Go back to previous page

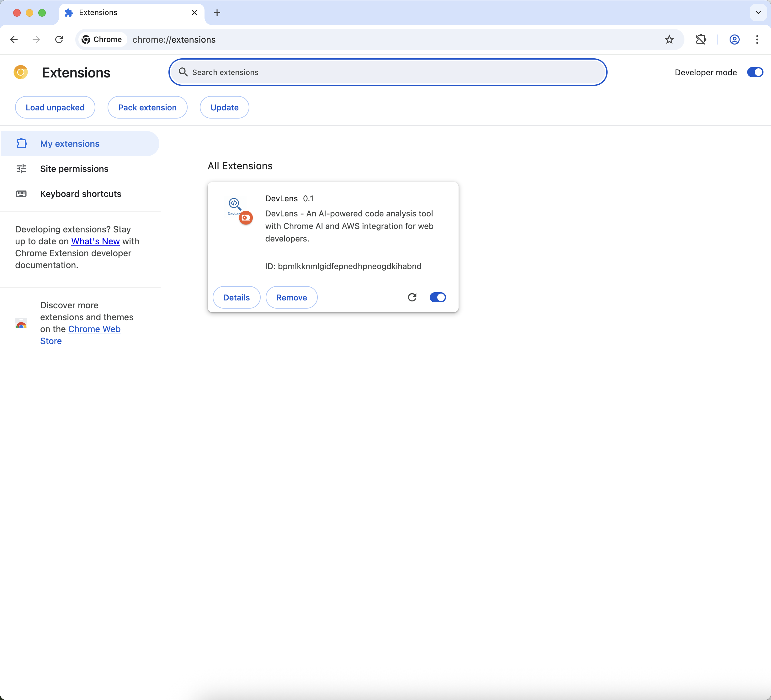(14, 40)
